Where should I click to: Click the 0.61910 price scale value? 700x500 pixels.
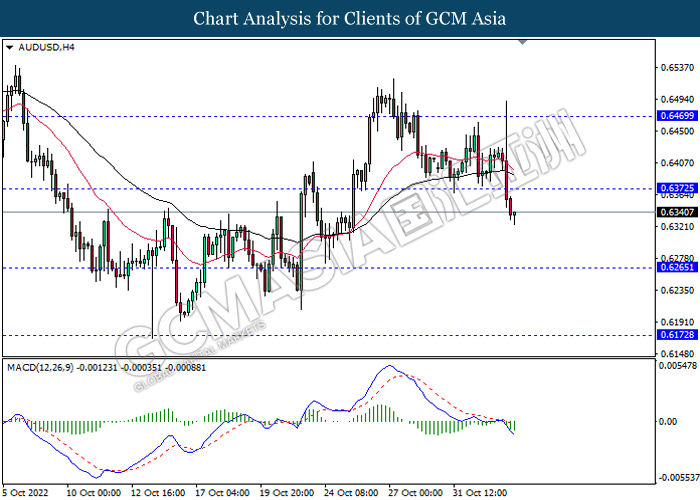[x=677, y=322]
